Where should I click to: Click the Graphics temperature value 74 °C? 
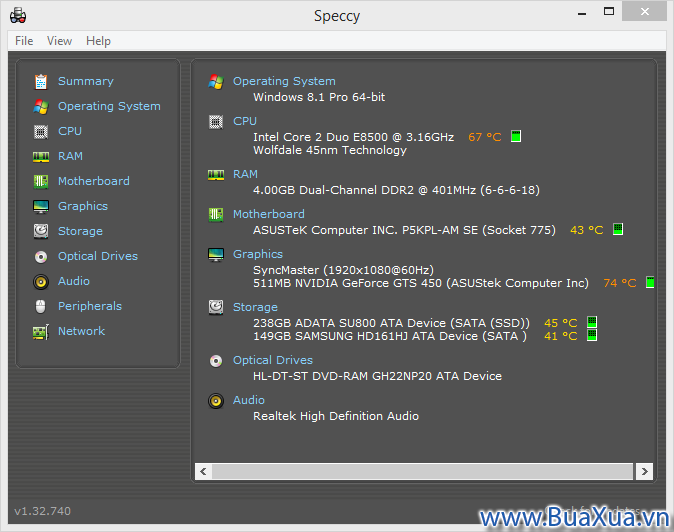(x=620, y=283)
